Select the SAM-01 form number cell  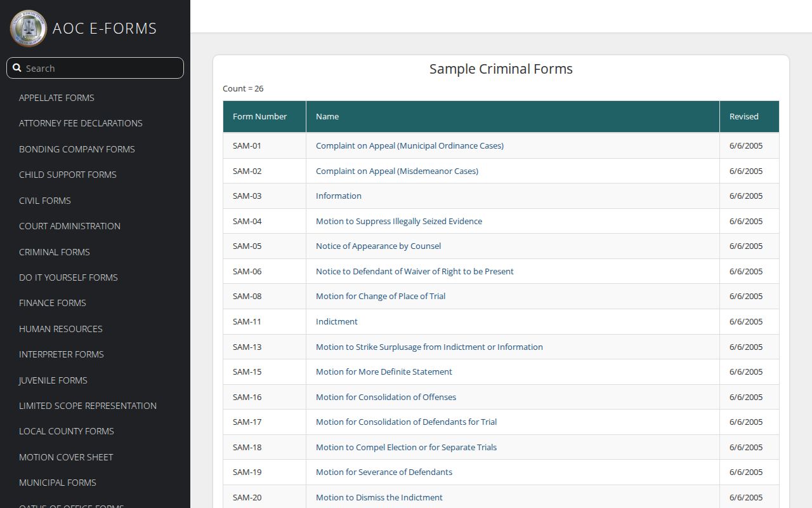coord(265,145)
